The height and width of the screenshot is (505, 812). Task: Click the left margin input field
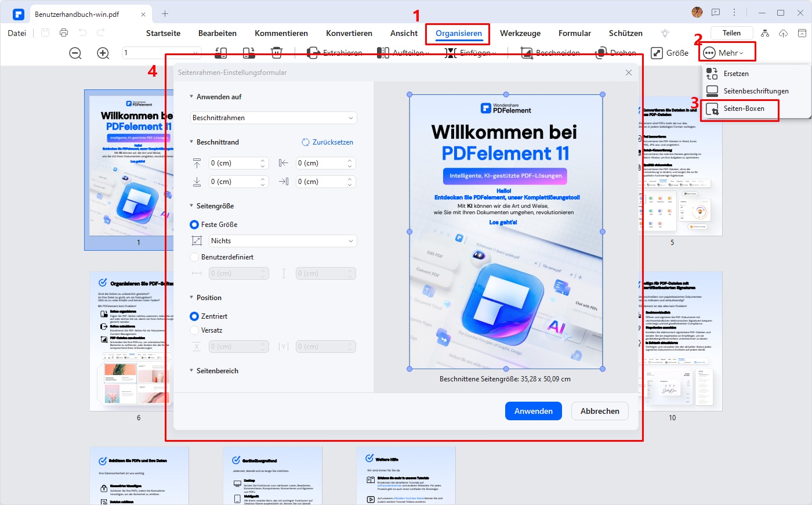point(325,163)
